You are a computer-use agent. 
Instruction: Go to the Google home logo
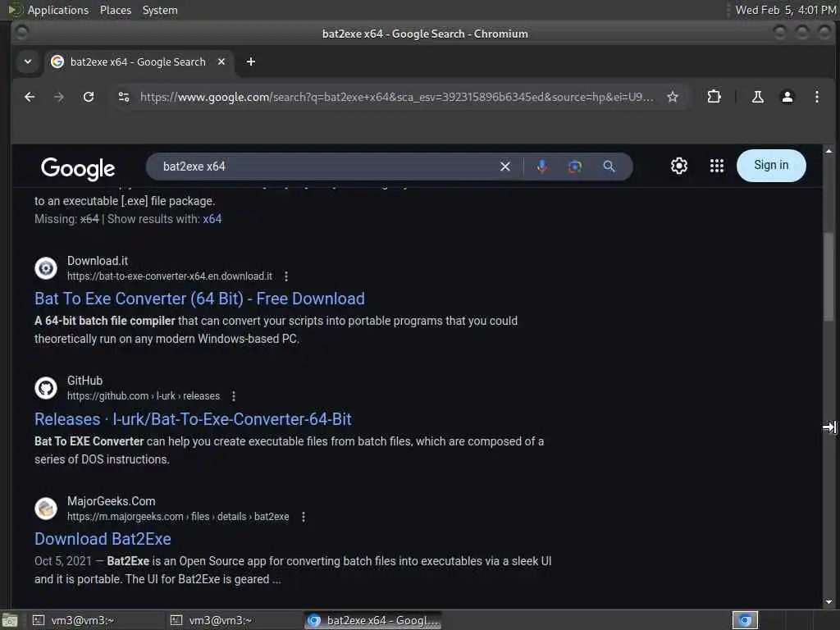pos(78,168)
